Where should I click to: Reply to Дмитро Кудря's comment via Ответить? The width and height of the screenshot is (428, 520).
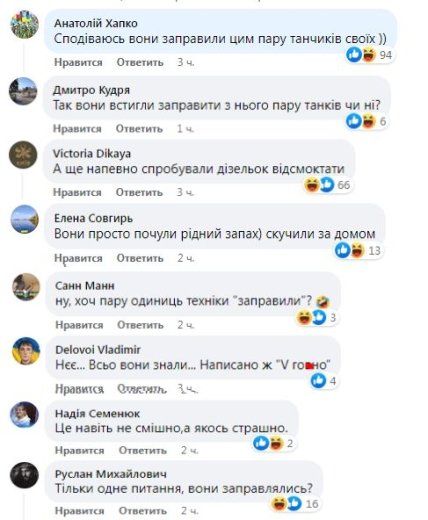click(139, 129)
